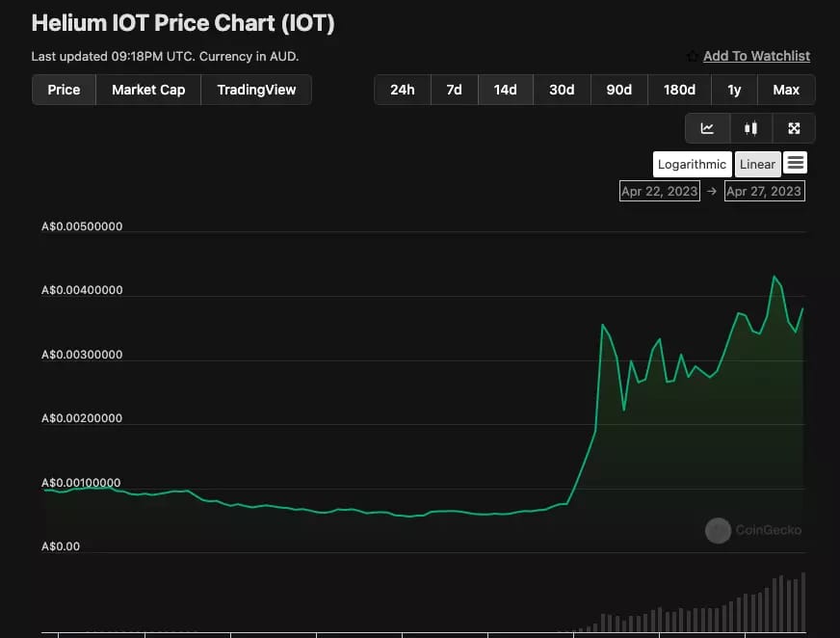The height and width of the screenshot is (638, 840).
Task: Choose the 1y time range
Action: point(734,90)
